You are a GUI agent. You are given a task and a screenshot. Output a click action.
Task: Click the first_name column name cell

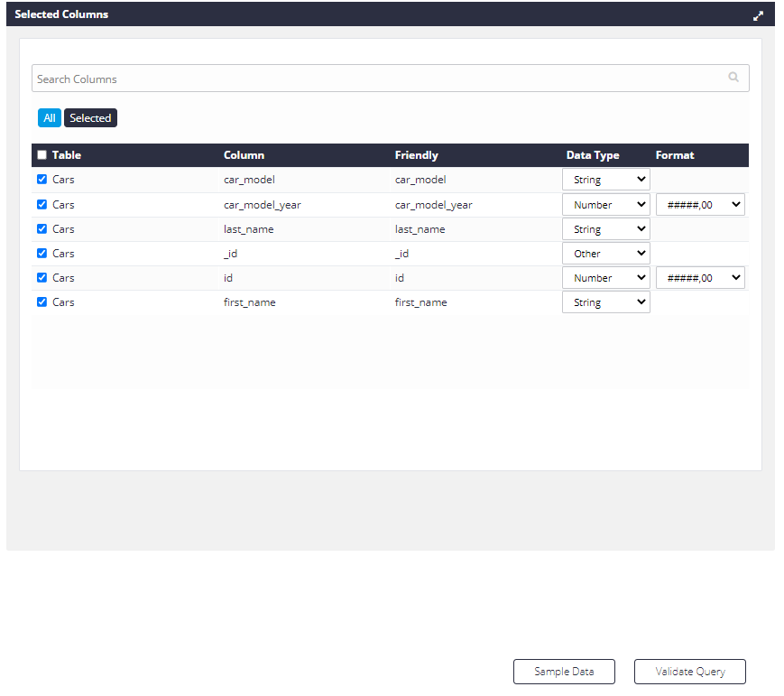pos(250,302)
